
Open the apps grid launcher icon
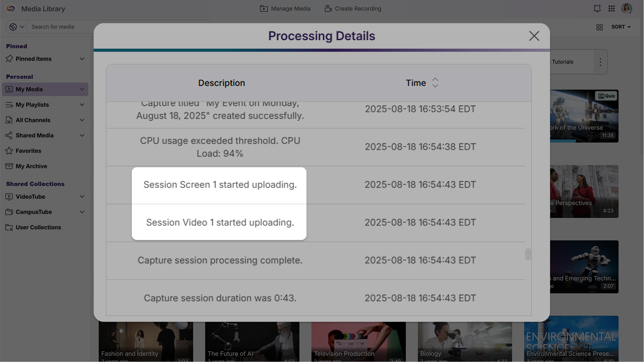pos(611,9)
